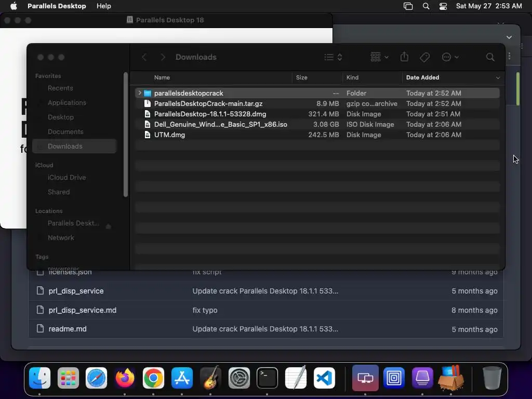This screenshot has width=532, height=399.
Task: Open the purple Mac display dock app
Action: (x=422, y=378)
